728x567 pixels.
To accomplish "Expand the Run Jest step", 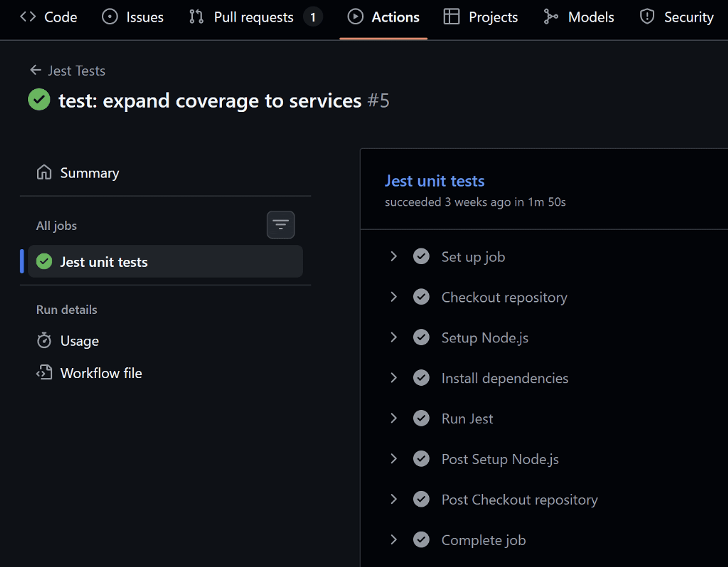I will [394, 418].
